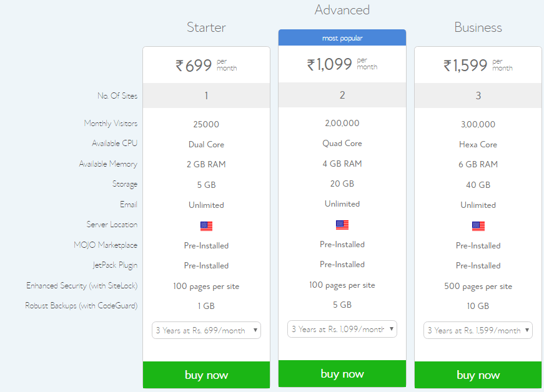Click buy now under Advanced plan
This screenshot has width=544, height=392.
342,374
